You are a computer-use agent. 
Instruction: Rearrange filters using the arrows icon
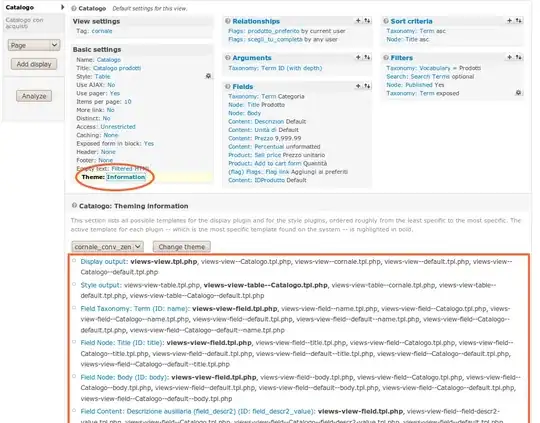point(518,57)
